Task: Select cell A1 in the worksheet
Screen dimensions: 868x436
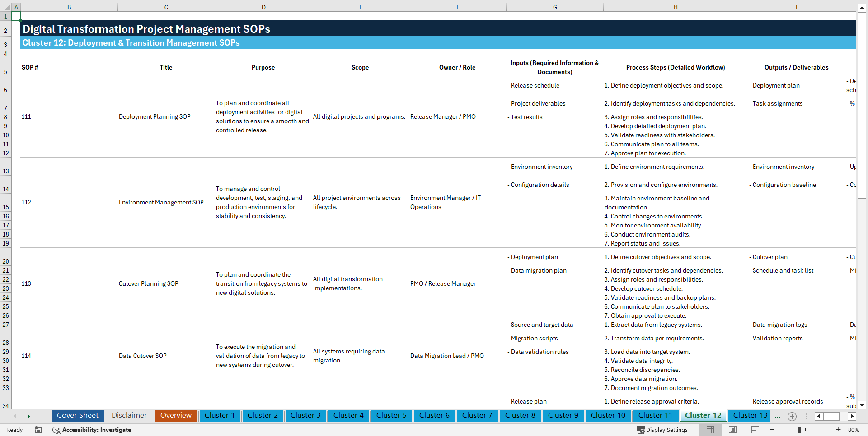Action: (x=16, y=15)
